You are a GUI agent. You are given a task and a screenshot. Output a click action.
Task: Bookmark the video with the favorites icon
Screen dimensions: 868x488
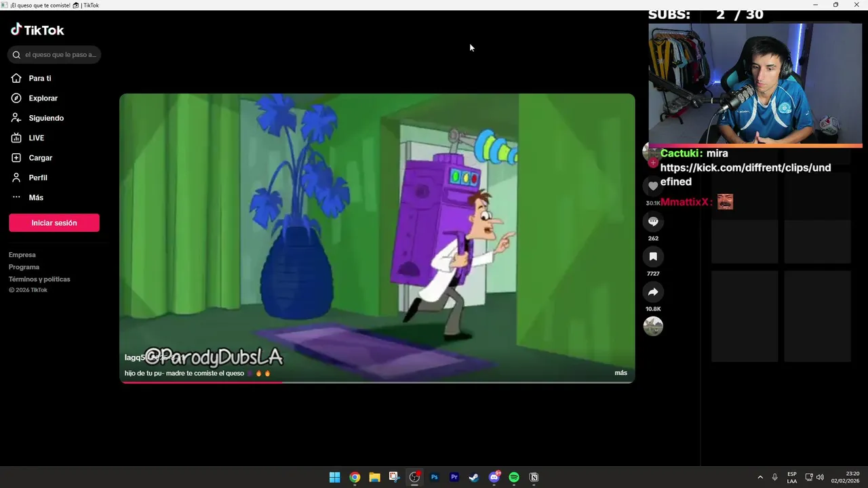653,257
